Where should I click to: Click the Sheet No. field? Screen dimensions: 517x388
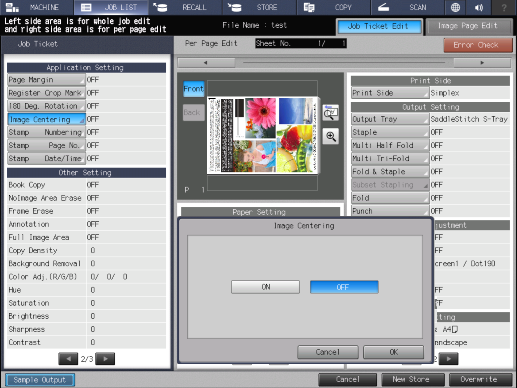[x=301, y=43]
